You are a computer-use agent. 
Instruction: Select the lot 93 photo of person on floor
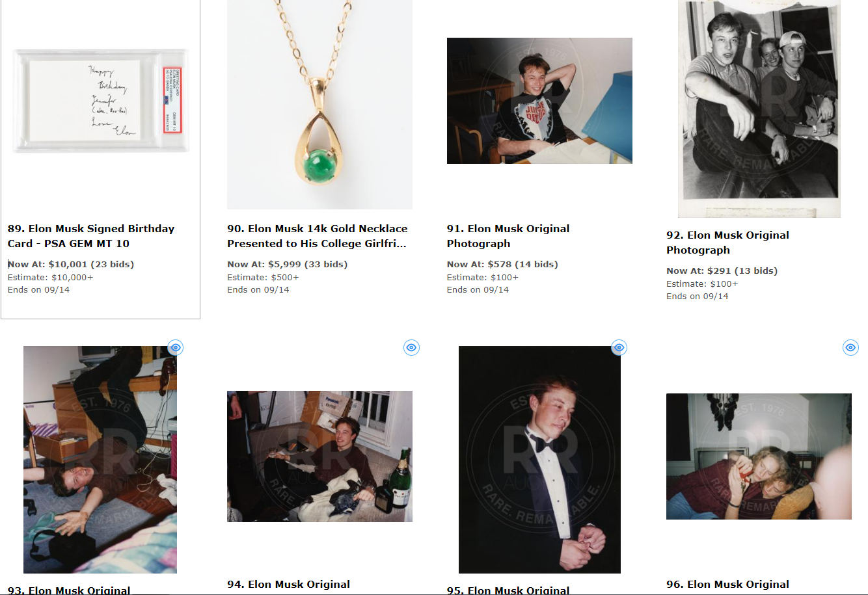100,459
